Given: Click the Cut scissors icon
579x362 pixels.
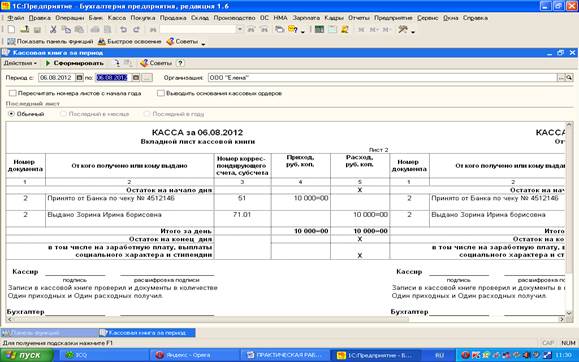Looking at the screenshot, I should pos(53,30).
